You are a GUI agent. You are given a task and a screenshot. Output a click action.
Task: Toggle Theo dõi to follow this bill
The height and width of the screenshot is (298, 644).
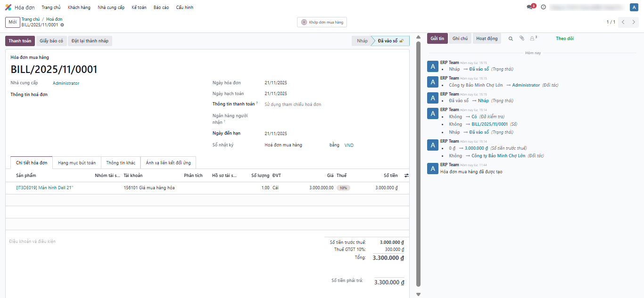tap(565, 39)
